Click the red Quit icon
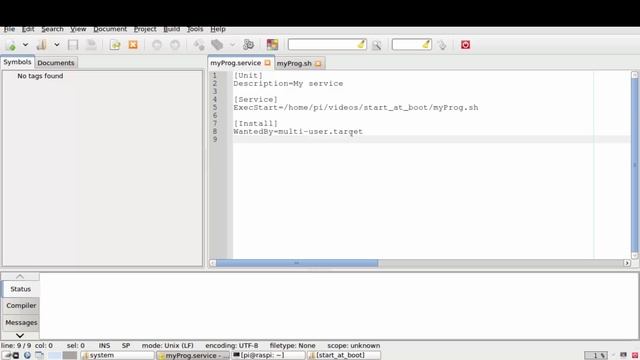This screenshot has width=640, height=360. point(466,45)
